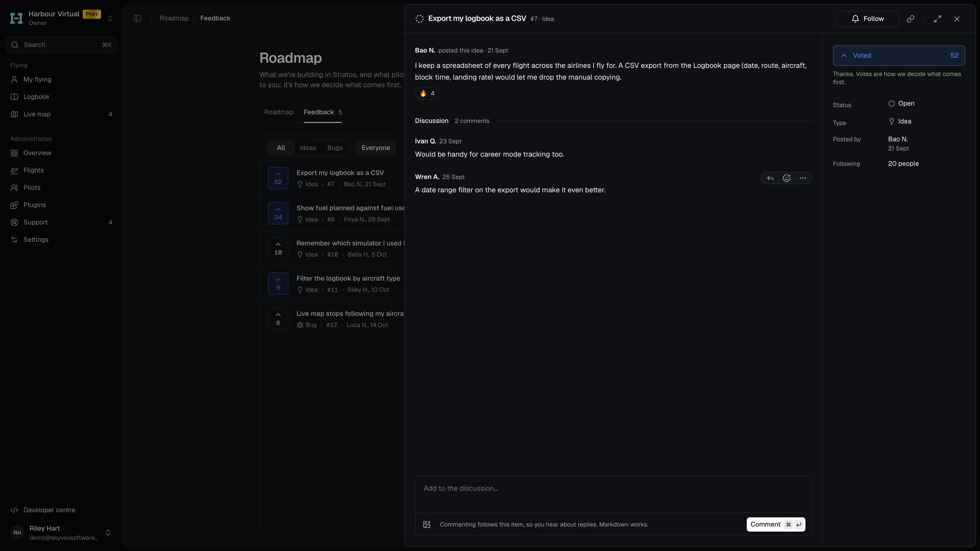
Task: Open the Idea type selector
Action: [x=900, y=121]
